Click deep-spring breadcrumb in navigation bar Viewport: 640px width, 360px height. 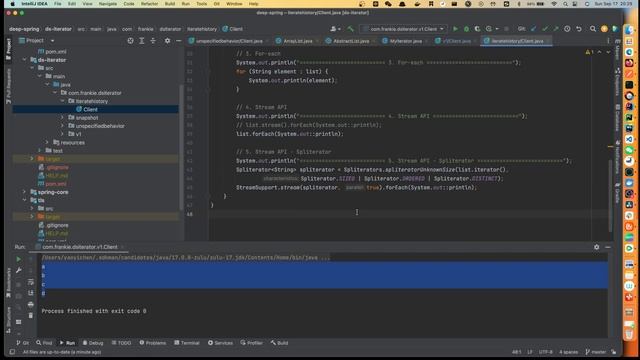tap(24, 29)
